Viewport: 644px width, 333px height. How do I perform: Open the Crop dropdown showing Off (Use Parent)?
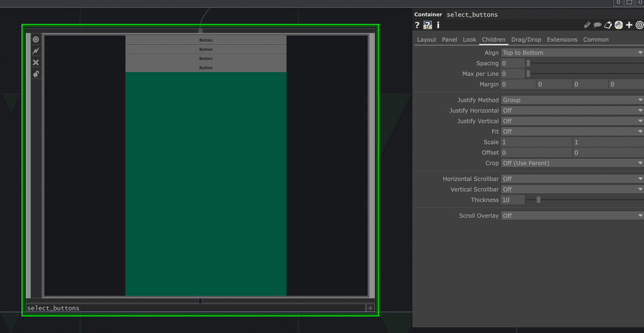(x=572, y=163)
